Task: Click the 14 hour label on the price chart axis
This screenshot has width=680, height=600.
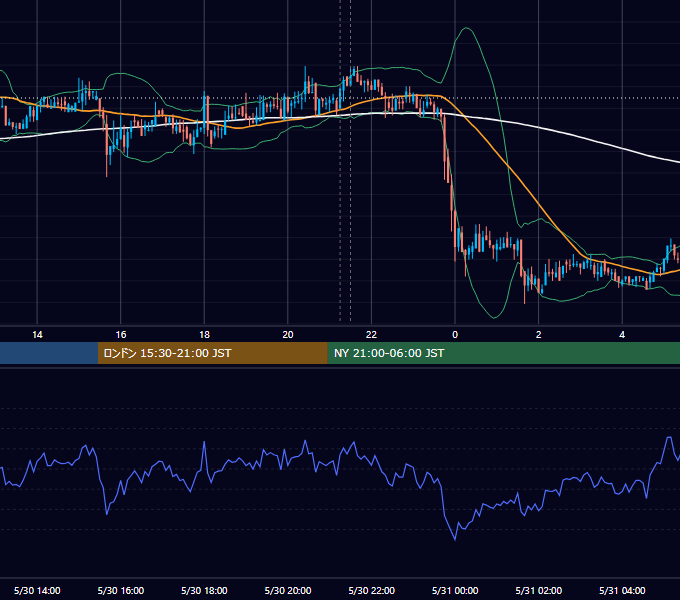Action: (37, 335)
